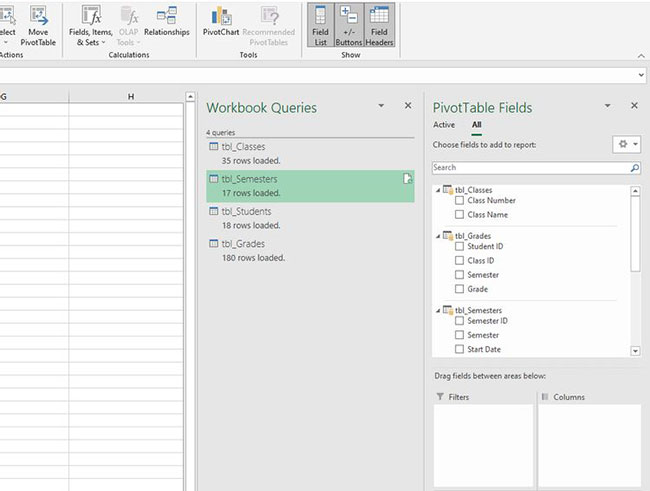Check the Semester ID field
This screenshot has height=491, width=650.
pyautogui.click(x=459, y=321)
